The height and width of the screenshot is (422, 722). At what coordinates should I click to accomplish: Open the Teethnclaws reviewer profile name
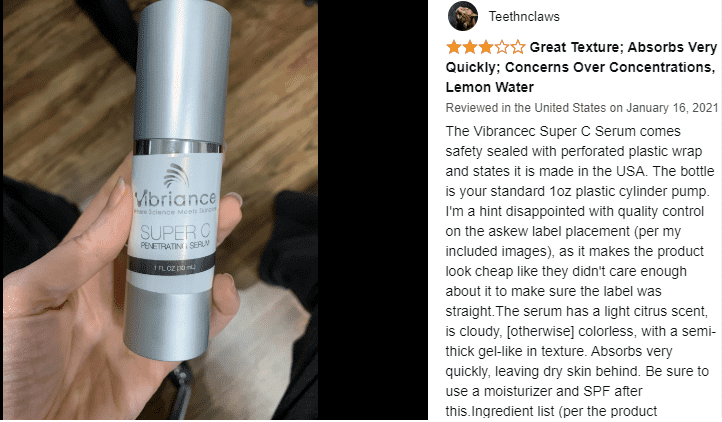(524, 17)
